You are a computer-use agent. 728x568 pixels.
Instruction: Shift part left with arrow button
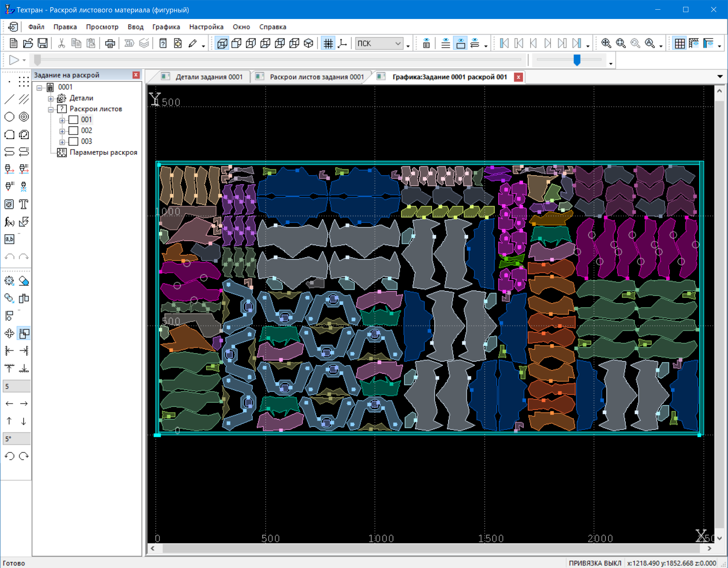(x=9, y=404)
